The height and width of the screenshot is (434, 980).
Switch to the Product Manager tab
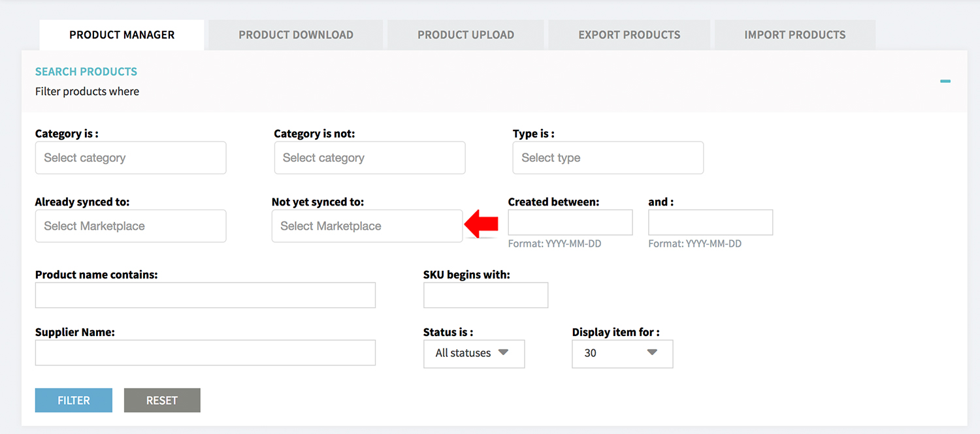tap(122, 35)
